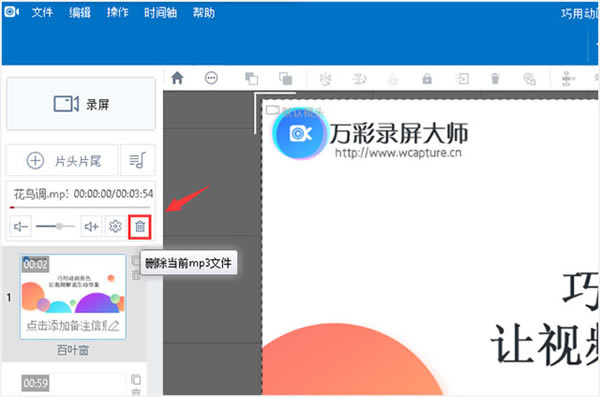The image size is (600, 397).
Task: Delete the current mp3 file
Action: pos(140,227)
